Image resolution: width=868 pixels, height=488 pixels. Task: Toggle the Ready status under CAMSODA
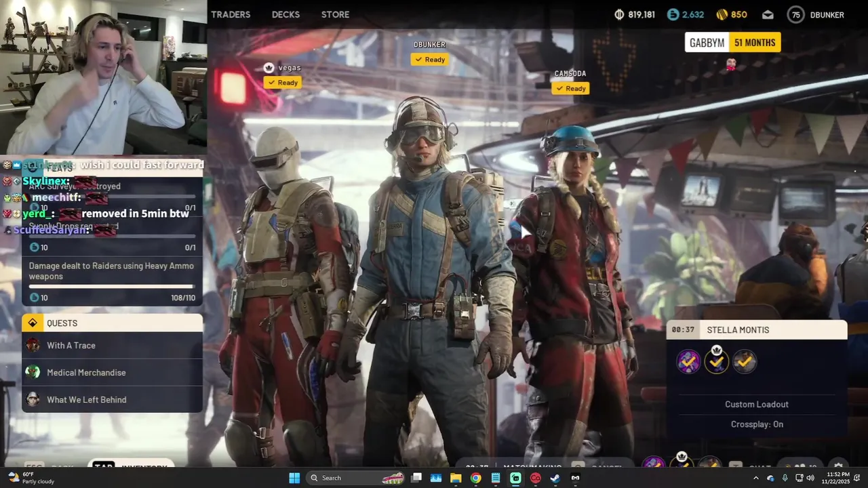570,88
